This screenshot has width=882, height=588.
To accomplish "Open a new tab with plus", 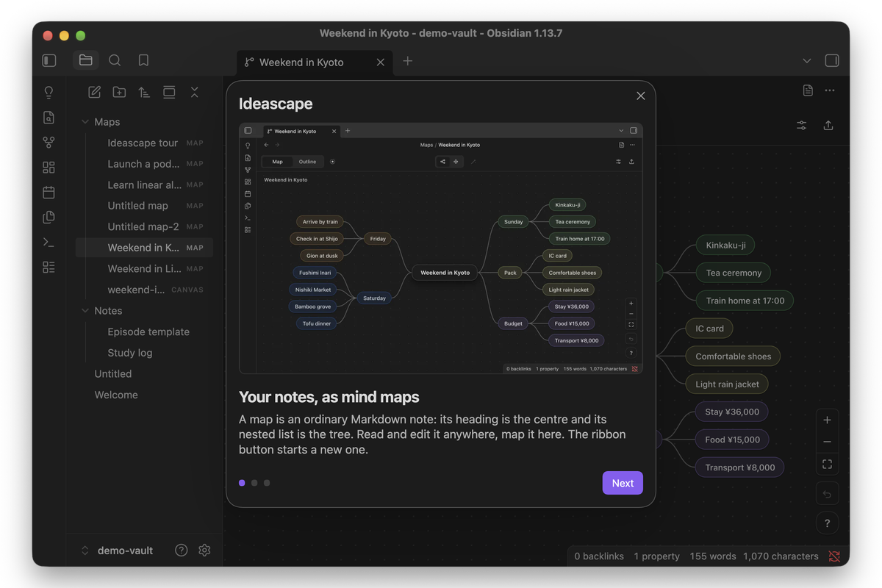I will pos(408,61).
